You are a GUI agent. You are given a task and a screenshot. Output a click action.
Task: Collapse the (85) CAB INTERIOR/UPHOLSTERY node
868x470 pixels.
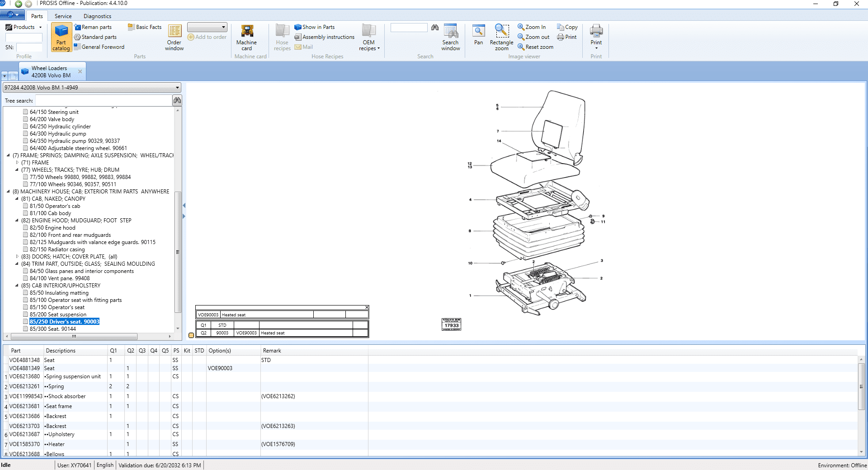click(17, 286)
